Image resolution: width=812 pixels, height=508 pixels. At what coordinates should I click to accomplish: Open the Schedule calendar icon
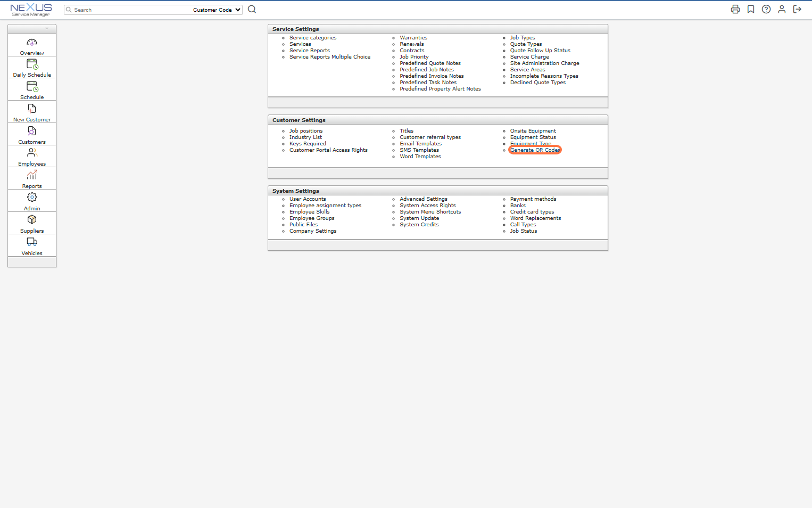click(32, 86)
